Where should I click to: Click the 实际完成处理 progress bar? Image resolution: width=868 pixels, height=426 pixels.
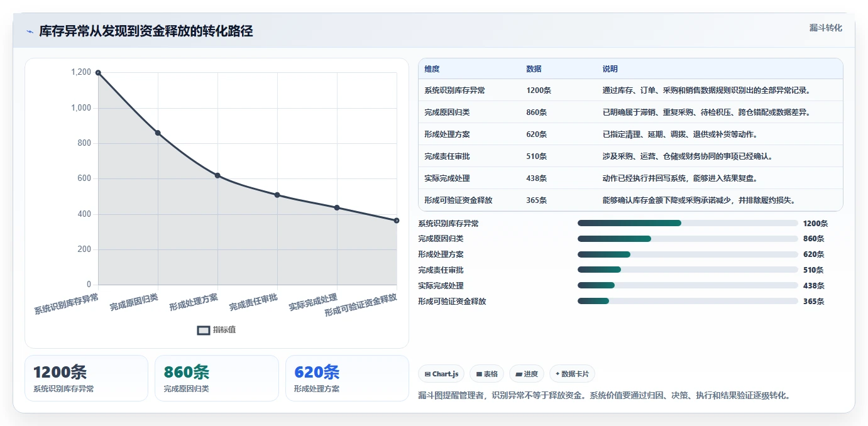pyautogui.click(x=688, y=285)
